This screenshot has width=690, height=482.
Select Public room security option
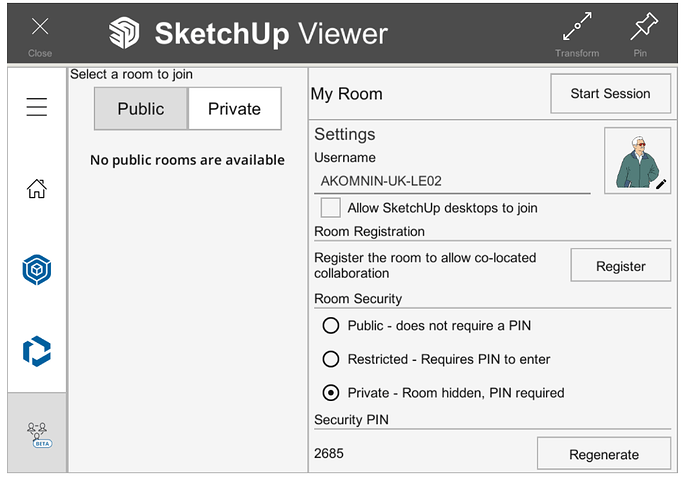[x=331, y=325]
